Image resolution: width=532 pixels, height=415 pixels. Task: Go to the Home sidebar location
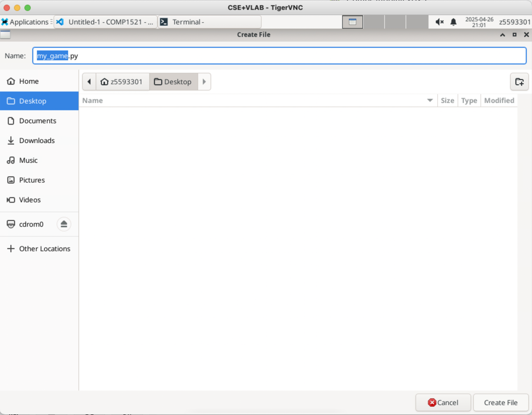pos(29,81)
